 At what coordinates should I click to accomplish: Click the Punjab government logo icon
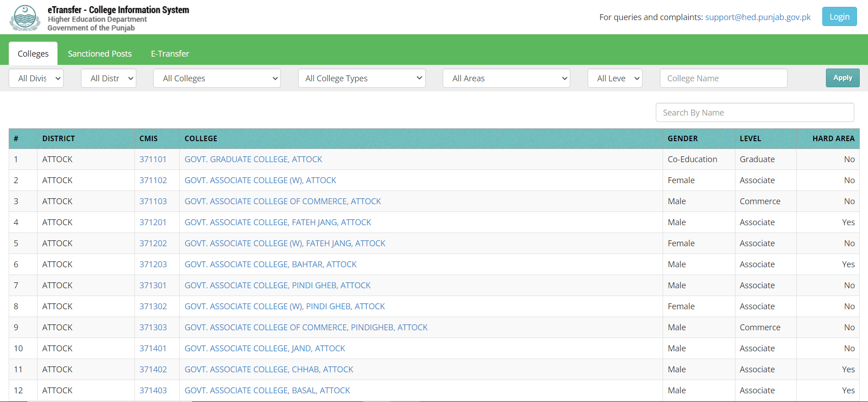pyautogui.click(x=25, y=18)
